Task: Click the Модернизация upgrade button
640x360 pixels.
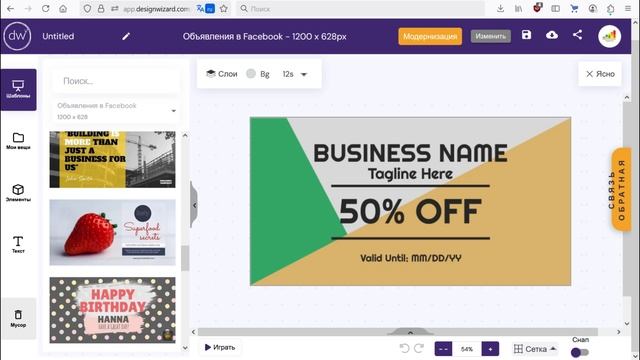Action: point(430,36)
